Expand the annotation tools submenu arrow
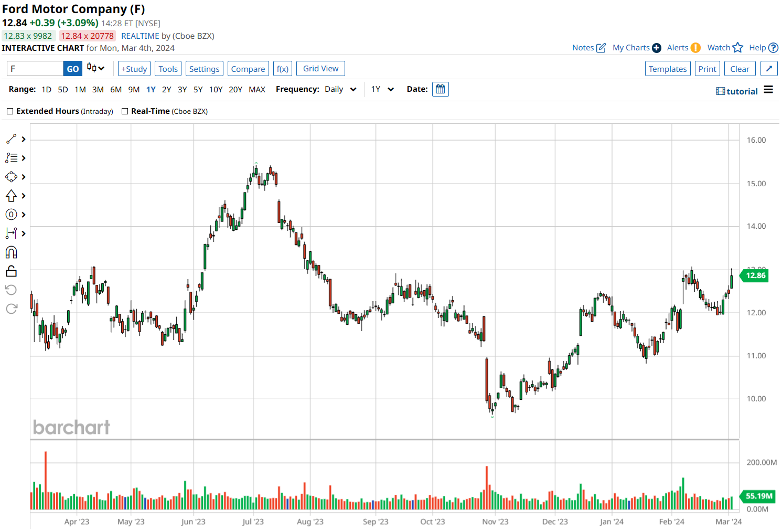This screenshot has height=532, width=782. pyautogui.click(x=24, y=215)
